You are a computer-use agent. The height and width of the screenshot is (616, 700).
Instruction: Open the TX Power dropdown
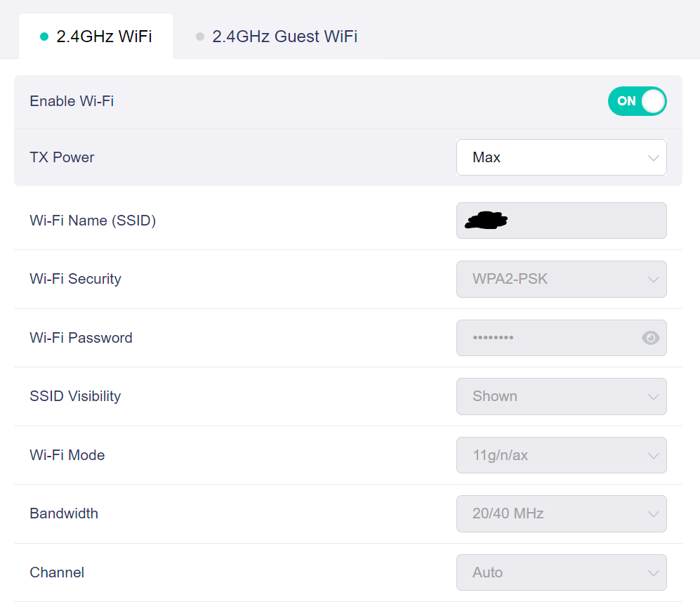[x=561, y=157]
